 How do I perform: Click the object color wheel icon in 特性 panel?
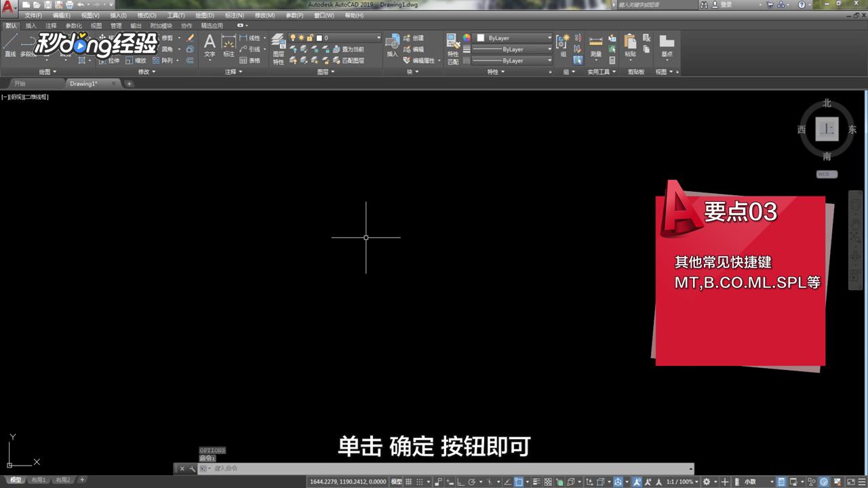tap(467, 38)
